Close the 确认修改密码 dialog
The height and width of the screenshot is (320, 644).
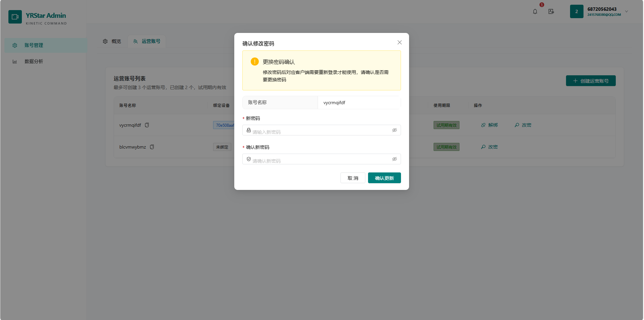(400, 42)
